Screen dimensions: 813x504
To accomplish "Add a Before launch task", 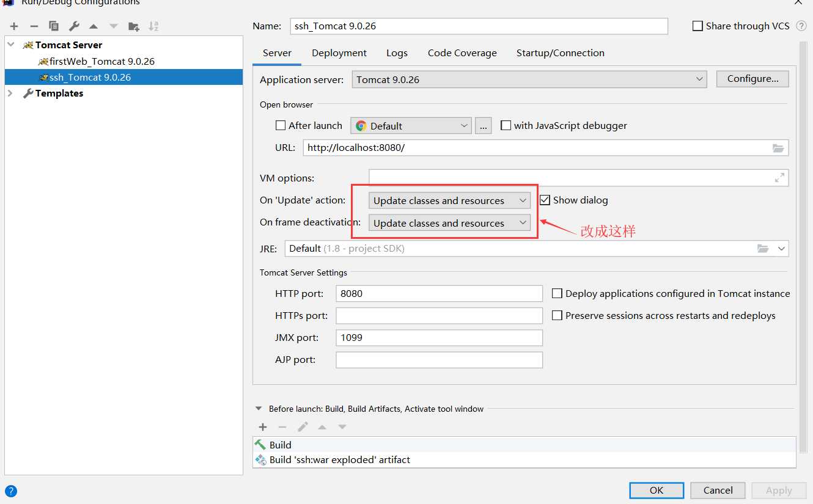I will pos(263,427).
